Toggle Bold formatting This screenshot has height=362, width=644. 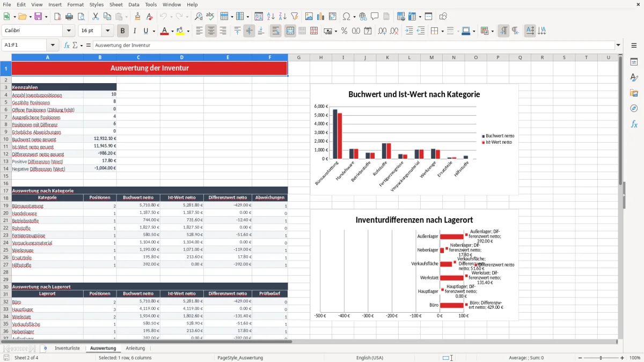[x=123, y=31]
